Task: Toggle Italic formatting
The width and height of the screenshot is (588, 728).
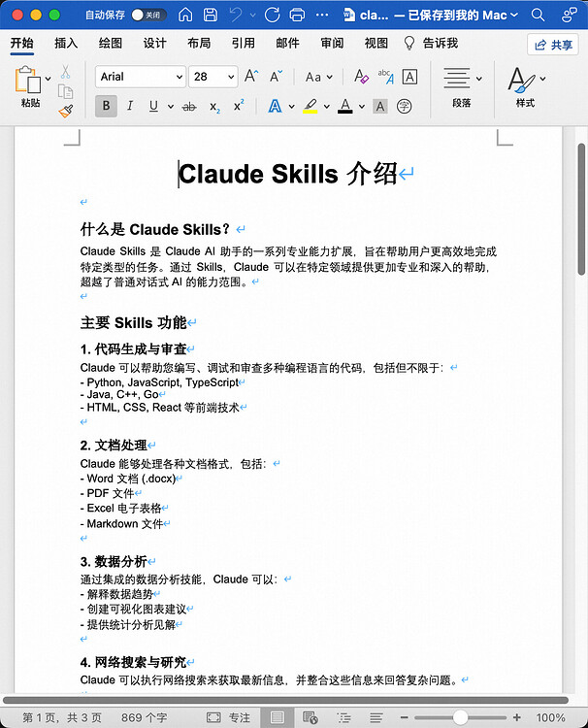Action: [130, 106]
